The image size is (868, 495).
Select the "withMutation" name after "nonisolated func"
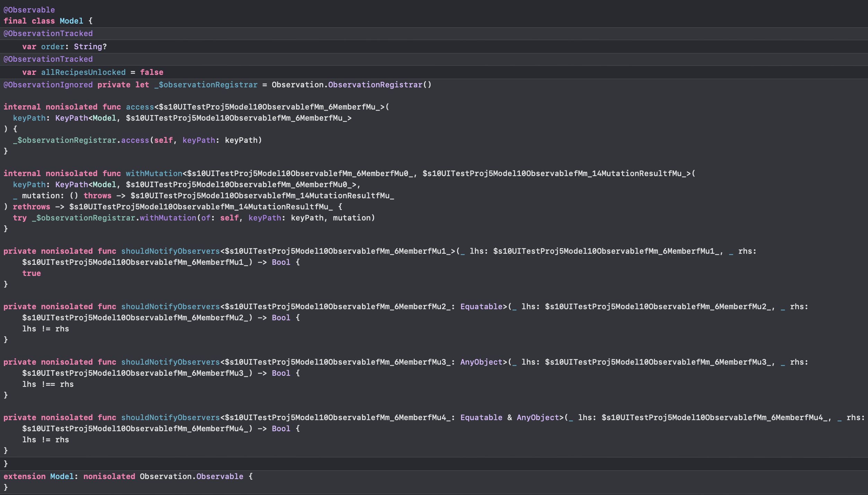pos(154,173)
